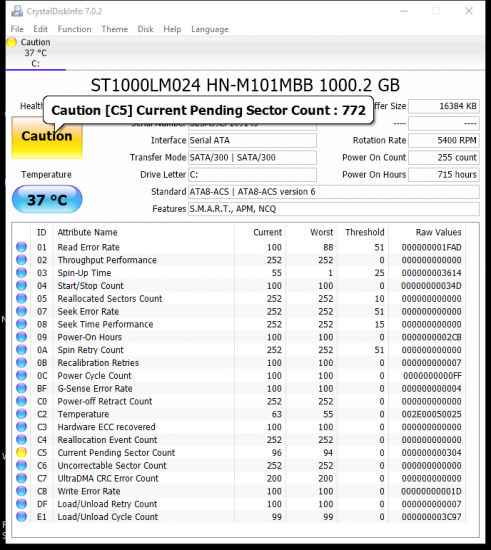Click the Read Error Rate attribute name
The height and width of the screenshot is (550, 491).
click(88, 247)
